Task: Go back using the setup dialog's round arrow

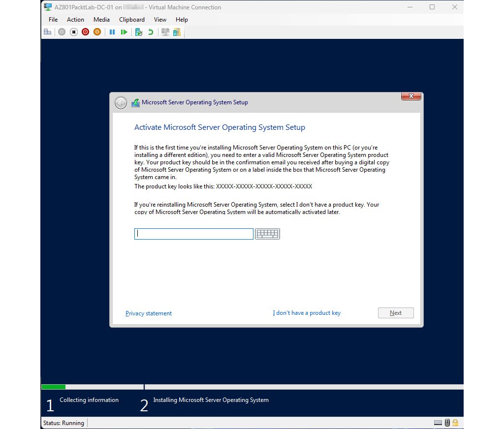Action: [121, 102]
